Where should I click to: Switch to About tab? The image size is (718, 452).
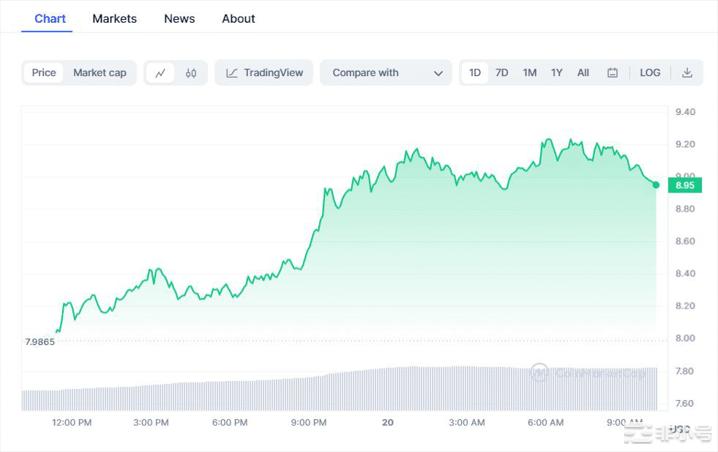(238, 19)
